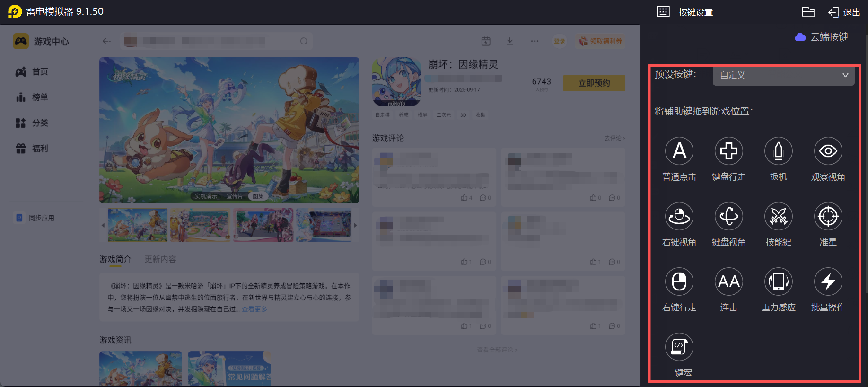The height and width of the screenshot is (387, 868).
Task: Select the 右键行走 mouse-move icon
Action: 679,281
